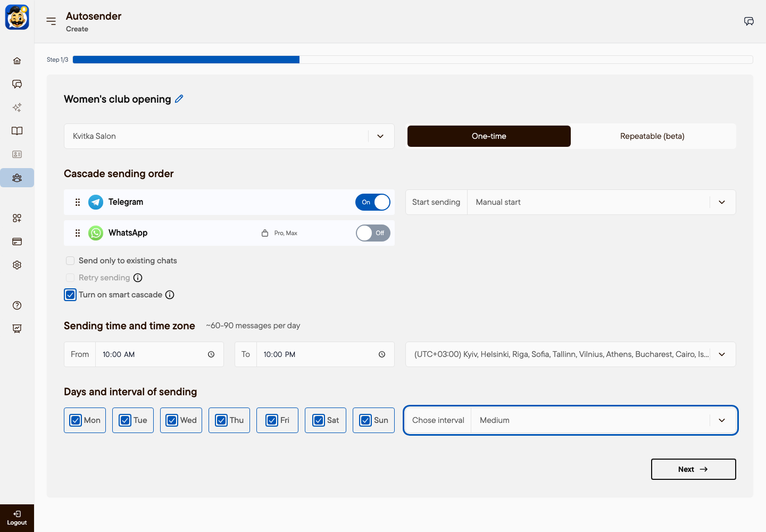Open the chats icon in the sidebar
Viewport: 766px width, 532px height.
coord(17,84)
